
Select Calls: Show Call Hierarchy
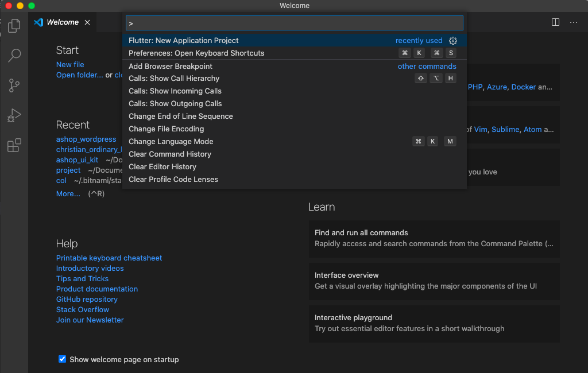[295, 79]
